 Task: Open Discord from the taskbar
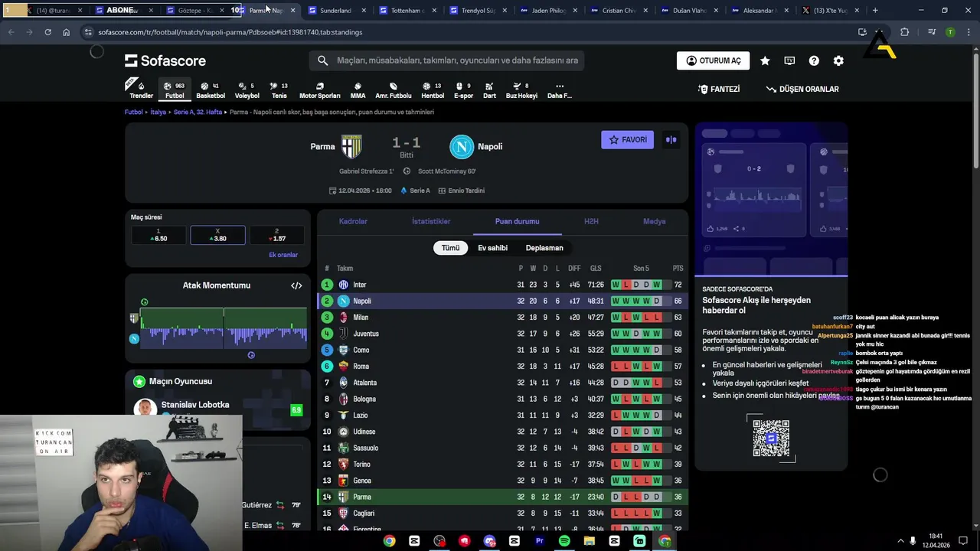[x=490, y=541]
